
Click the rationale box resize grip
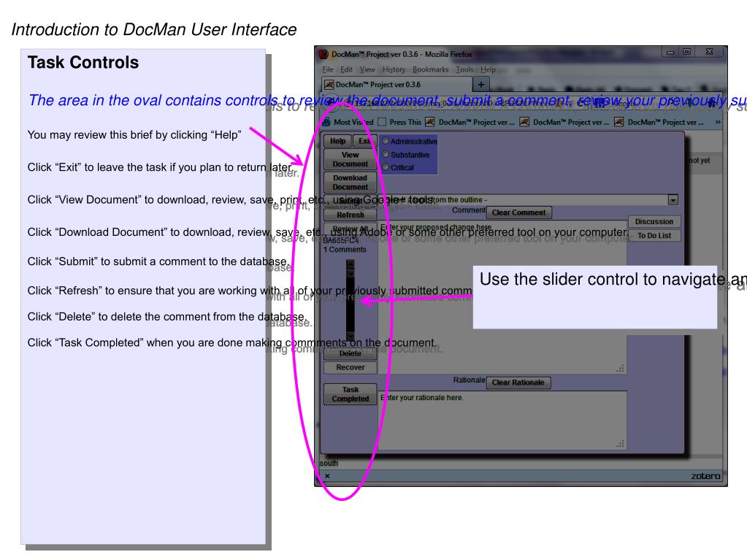pos(620,444)
